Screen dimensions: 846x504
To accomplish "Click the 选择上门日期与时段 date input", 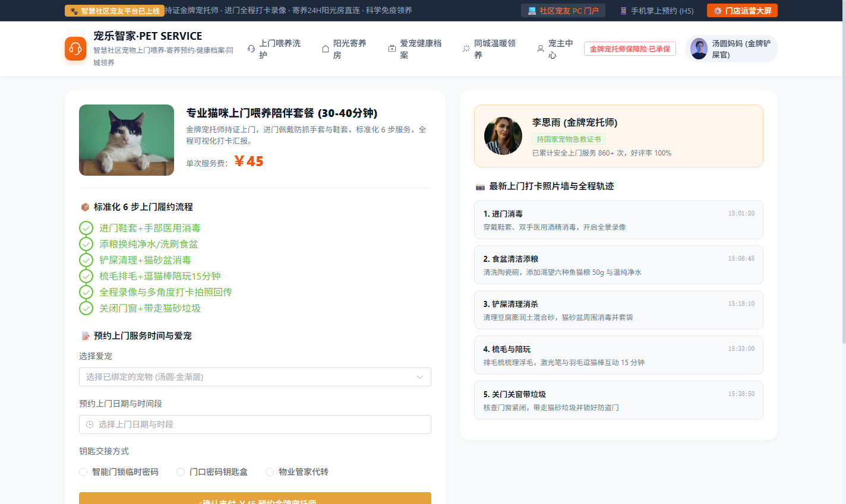I will 255,424.
